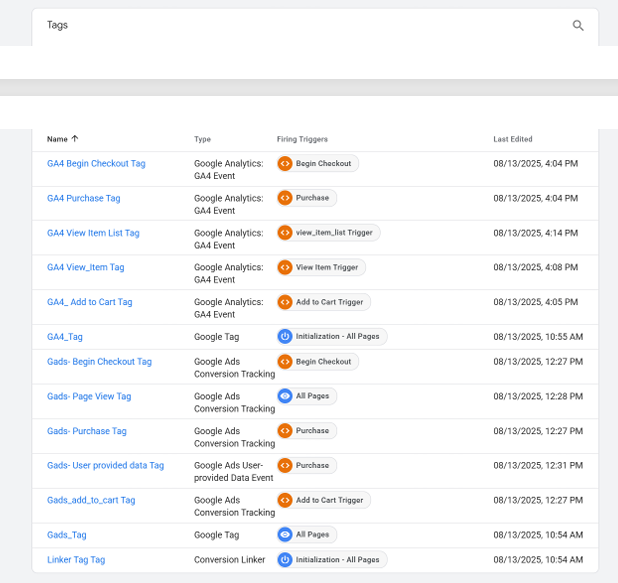618x583 pixels.
Task: Open Initialization - All Pages chip for Linker Tag
Action: click(332, 559)
